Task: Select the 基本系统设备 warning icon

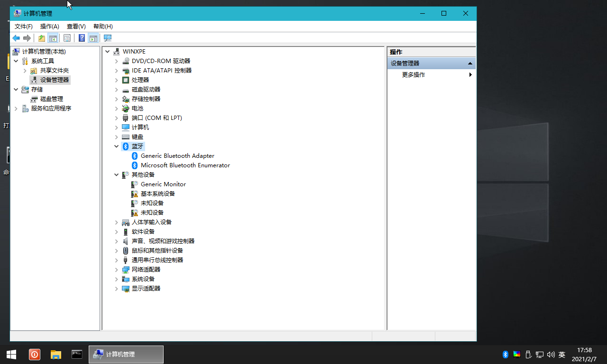Action: click(135, 194)
